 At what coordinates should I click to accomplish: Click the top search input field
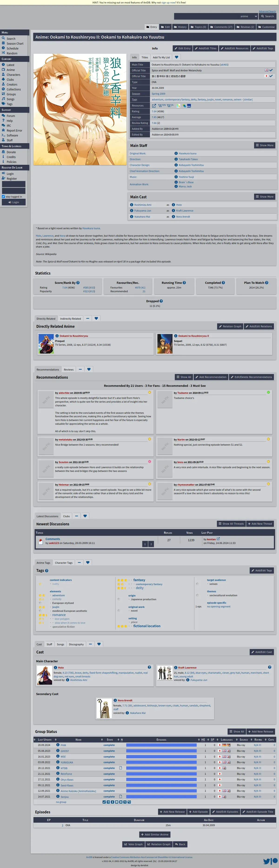[206, 16]
